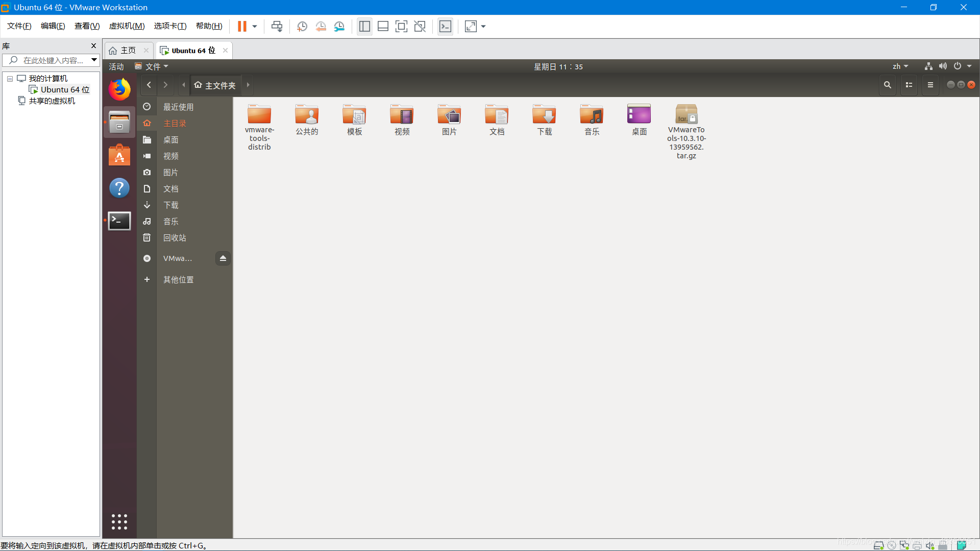Enter full screen mode icon

point(401,27)
